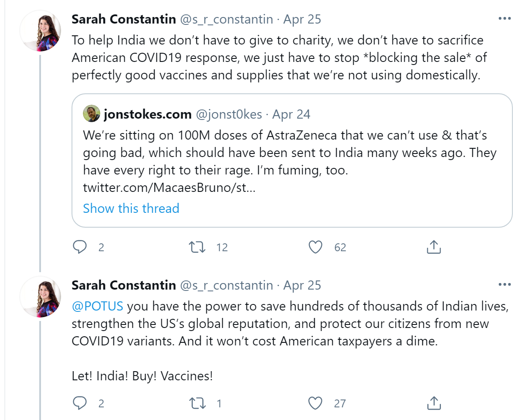Open more options on second tweet

[504, 285]
